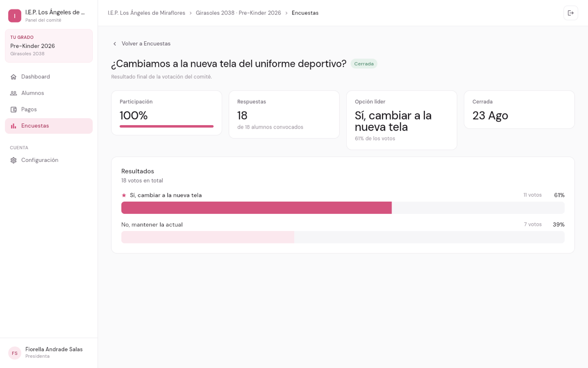
Task: Click Volver a Encuestas link
Action: click(141, 44)
